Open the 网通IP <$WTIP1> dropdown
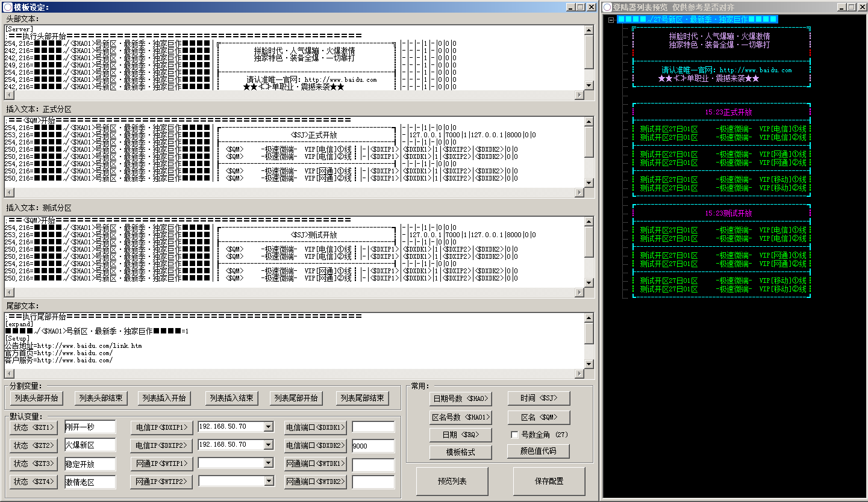 coord(268,463)
